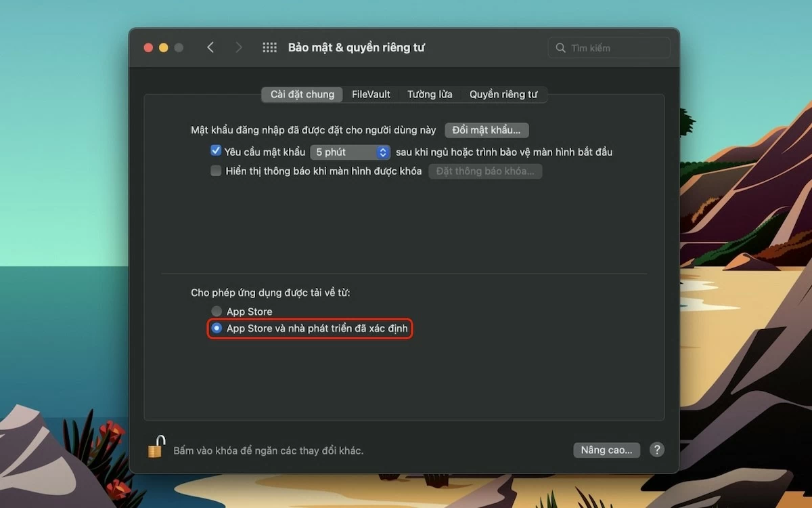The image size is (812, 508).
Task: Click the help question mark icon
Action: (x=656, y=449)
